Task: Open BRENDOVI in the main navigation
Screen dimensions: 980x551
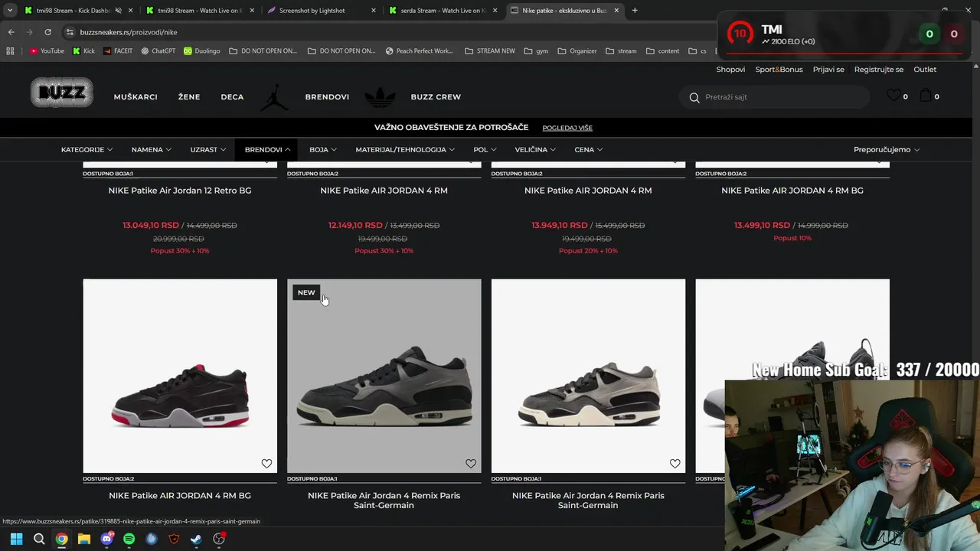Action: pyautogui.click(x=327, y=97)
